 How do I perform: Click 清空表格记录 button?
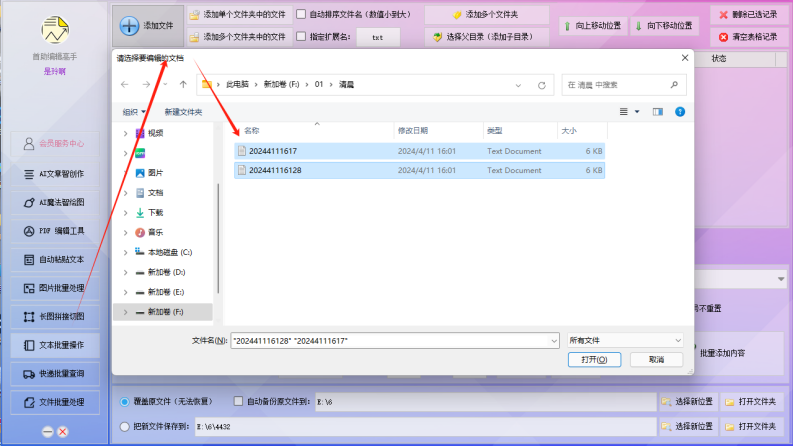(x=749, y=37)
